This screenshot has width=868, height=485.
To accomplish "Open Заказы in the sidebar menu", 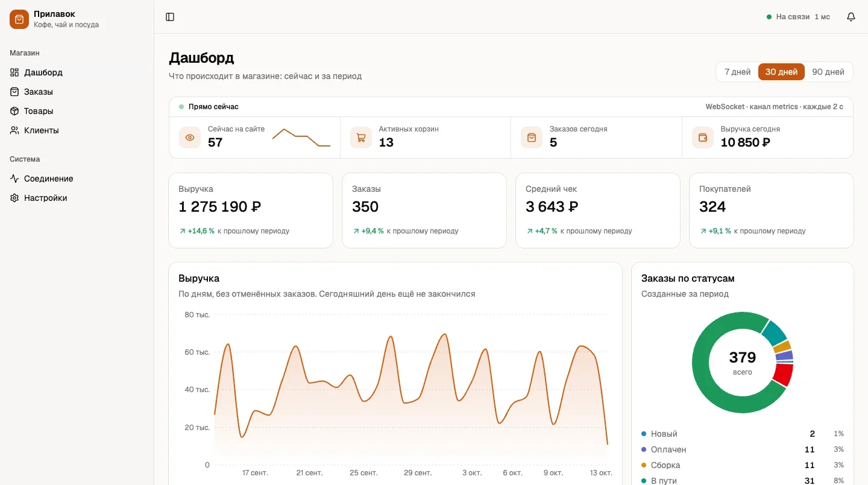I will coord(77,92).
